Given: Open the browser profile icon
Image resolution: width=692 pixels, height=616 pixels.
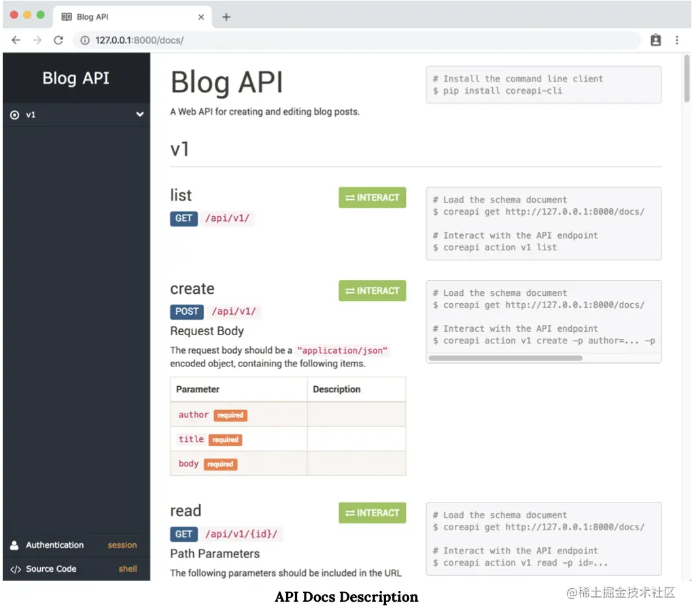Looking at the screenshot, I should tap(656, 40).
